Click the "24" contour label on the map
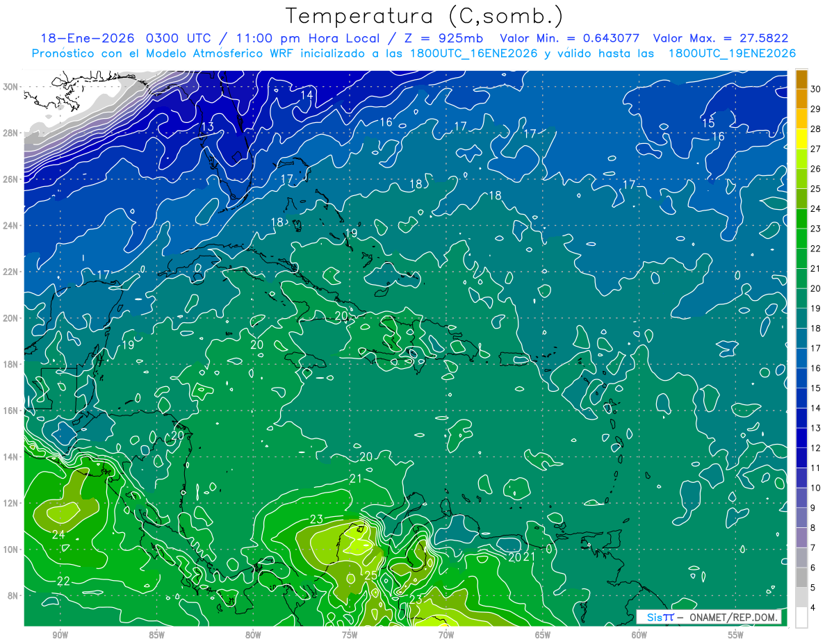The image size is (834, 644). tap(58, 534)
